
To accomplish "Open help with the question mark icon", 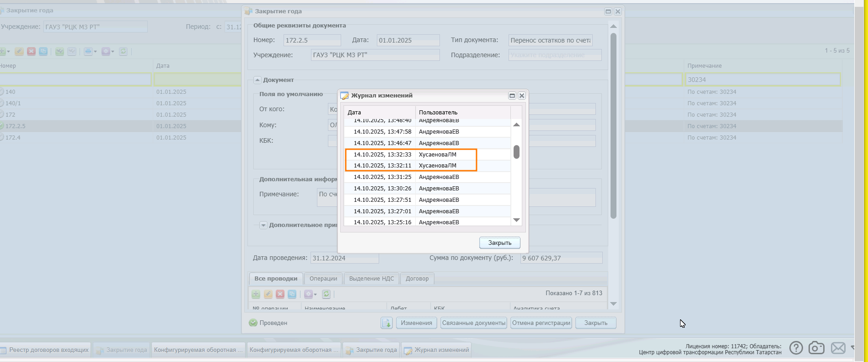I will tap(796, 348).
